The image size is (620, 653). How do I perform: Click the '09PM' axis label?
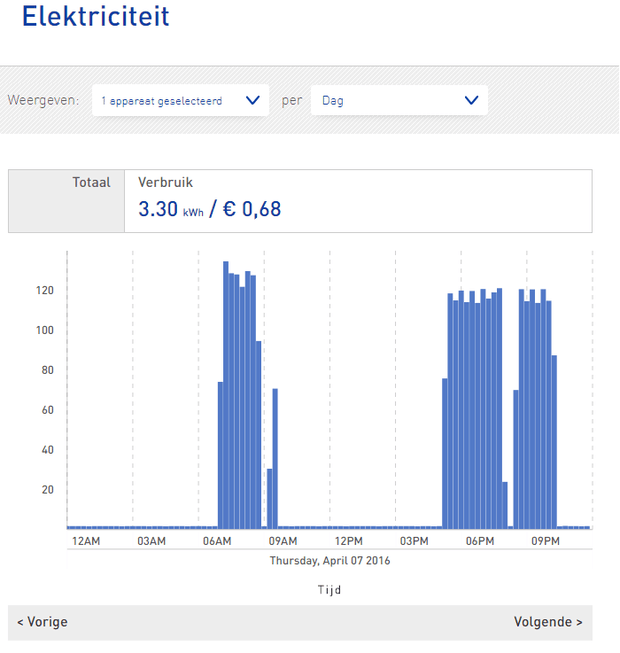click(545, 541)
